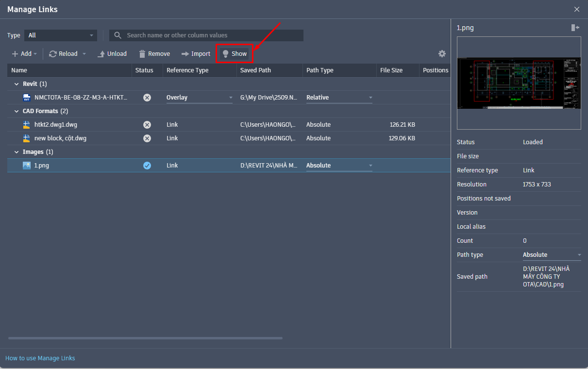Image resolution: width=588 pixels, height=369 pixels.
Task: Click the 1.png preview thumbnail
Action: pyautogui.click(x=519, y=83)
